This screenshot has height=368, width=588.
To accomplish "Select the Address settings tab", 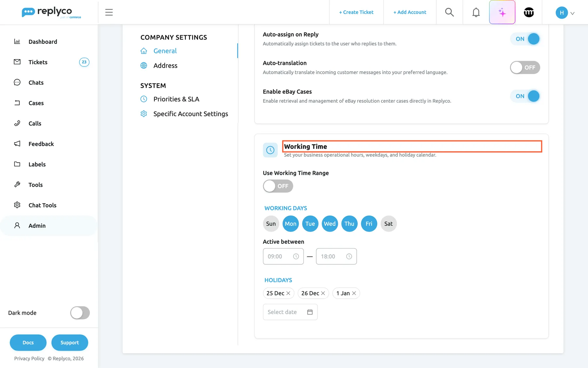I will point(165,65).
